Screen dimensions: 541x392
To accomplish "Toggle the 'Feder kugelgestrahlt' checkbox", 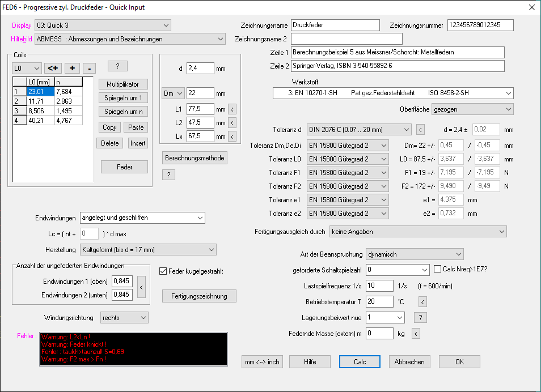I will tap(164, 271).
